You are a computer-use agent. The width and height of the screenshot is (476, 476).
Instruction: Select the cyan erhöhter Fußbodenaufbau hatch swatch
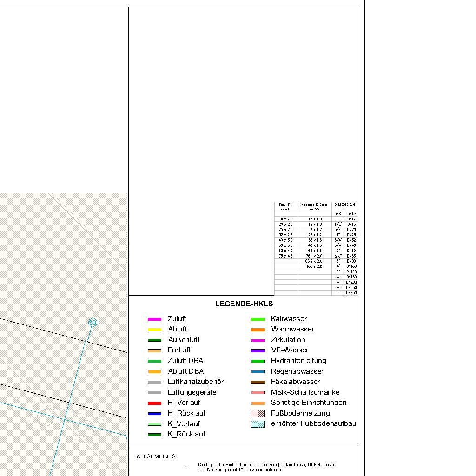(258, 424)
